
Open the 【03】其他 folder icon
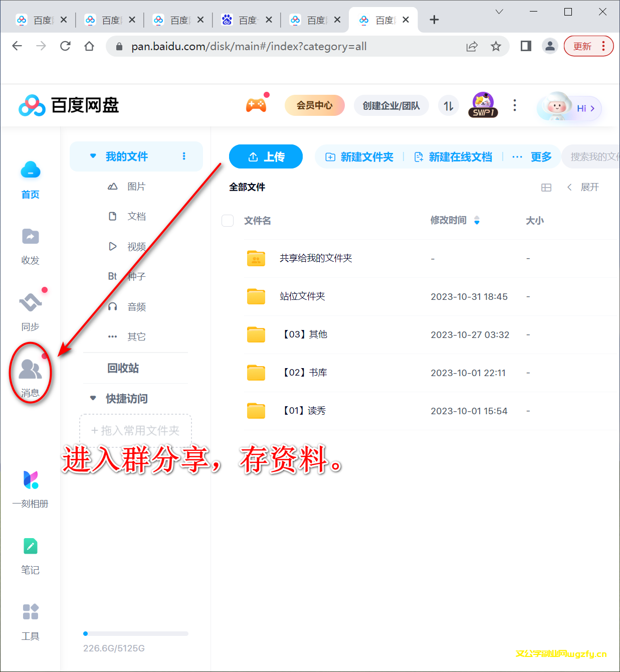pyautogui.click(x=256, y=334)
